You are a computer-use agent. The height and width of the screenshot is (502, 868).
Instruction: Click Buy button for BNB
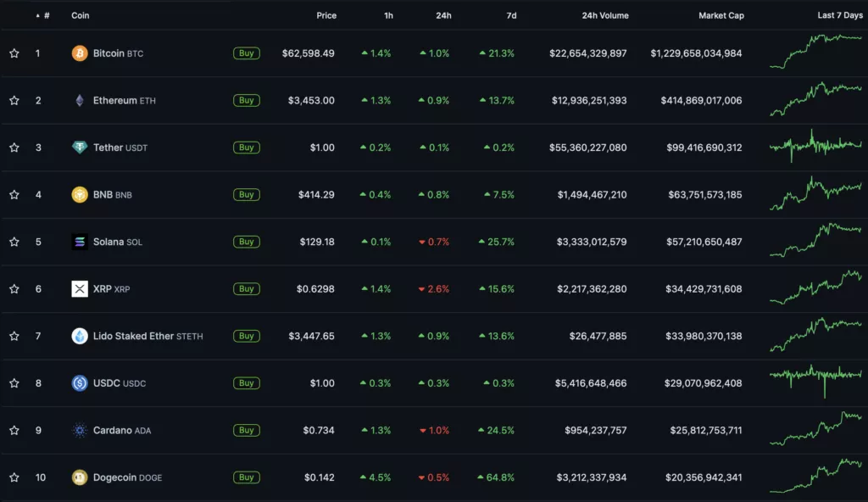247,194
